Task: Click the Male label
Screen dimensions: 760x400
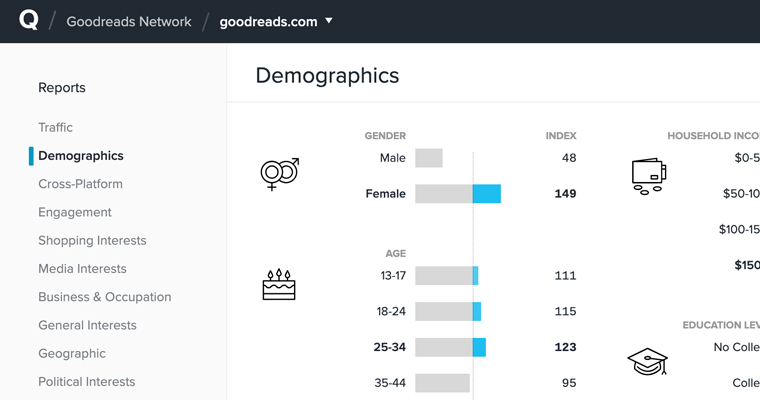Action: click(393, 158)
